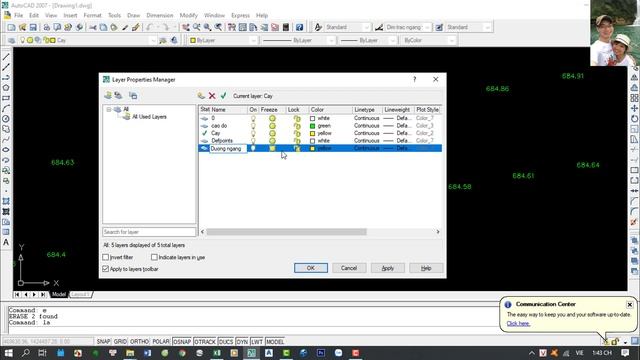Screen dimensions: 640x360
Task: Toggle Indicate layers in use checkbox
Action: click(154, 257)
